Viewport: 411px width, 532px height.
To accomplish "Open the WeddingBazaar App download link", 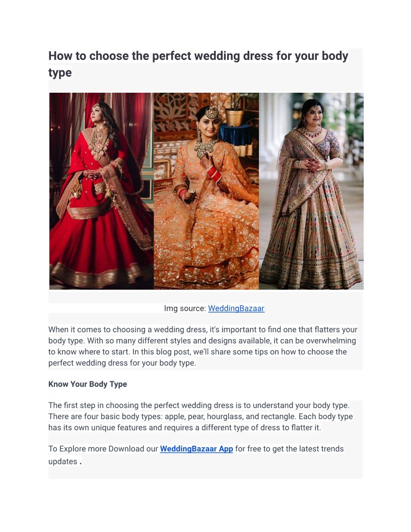I will 196,449.
